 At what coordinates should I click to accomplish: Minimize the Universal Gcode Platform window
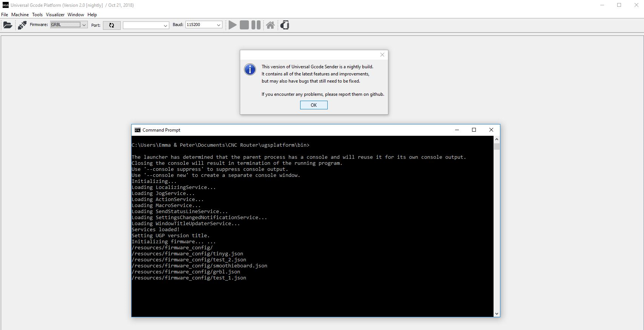coord(602,5)
